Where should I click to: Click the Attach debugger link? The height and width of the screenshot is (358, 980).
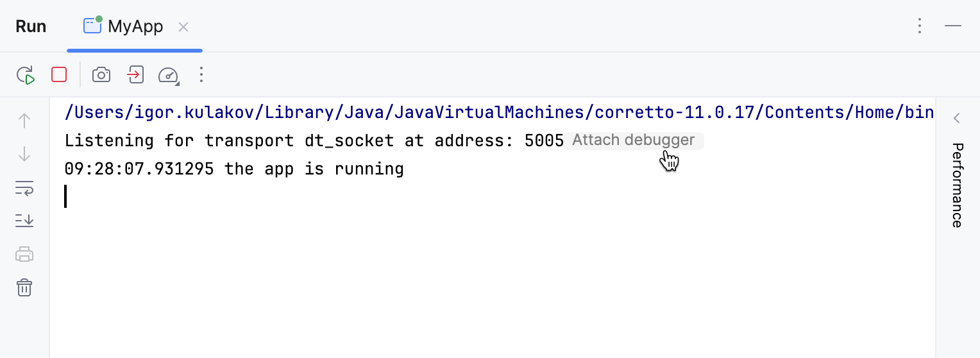click(633, 140)
